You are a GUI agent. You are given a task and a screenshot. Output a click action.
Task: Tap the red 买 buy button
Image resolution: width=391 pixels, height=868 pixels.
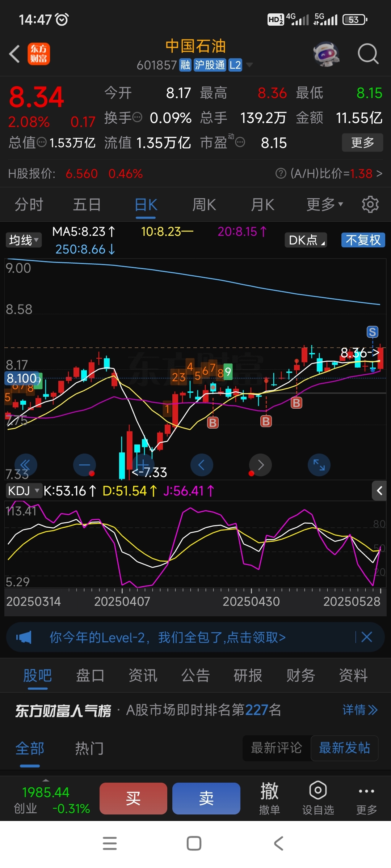[x=133, y=798]
